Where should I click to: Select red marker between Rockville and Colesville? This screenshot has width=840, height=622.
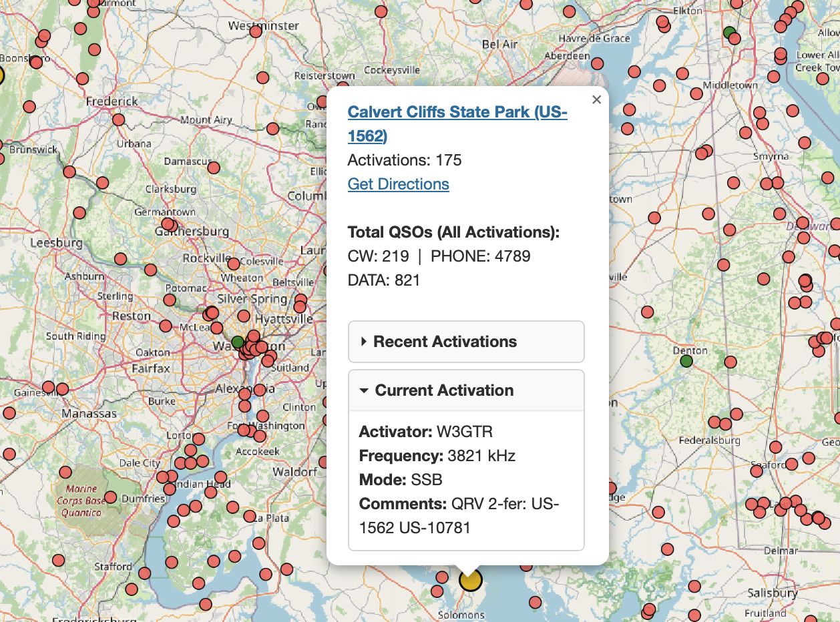[x=234, y=263]
